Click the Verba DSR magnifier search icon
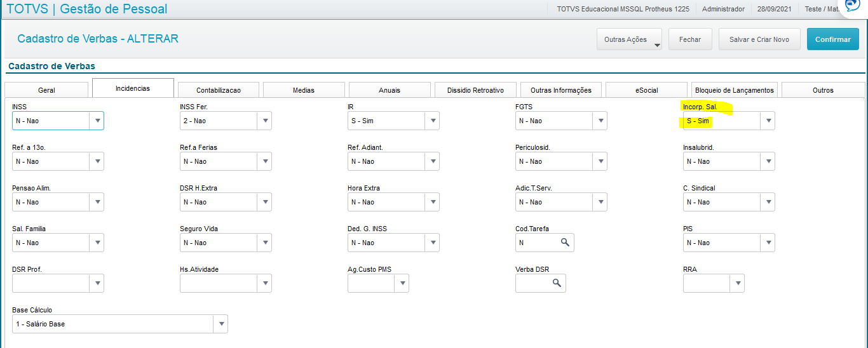The image size is (868, 348). [x=557, y=283]
